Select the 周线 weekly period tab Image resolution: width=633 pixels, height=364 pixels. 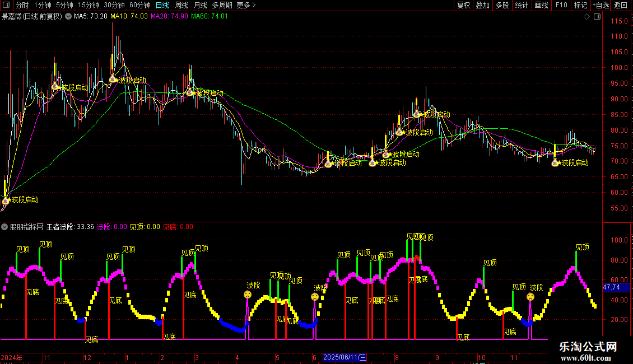tap(181, 5)
